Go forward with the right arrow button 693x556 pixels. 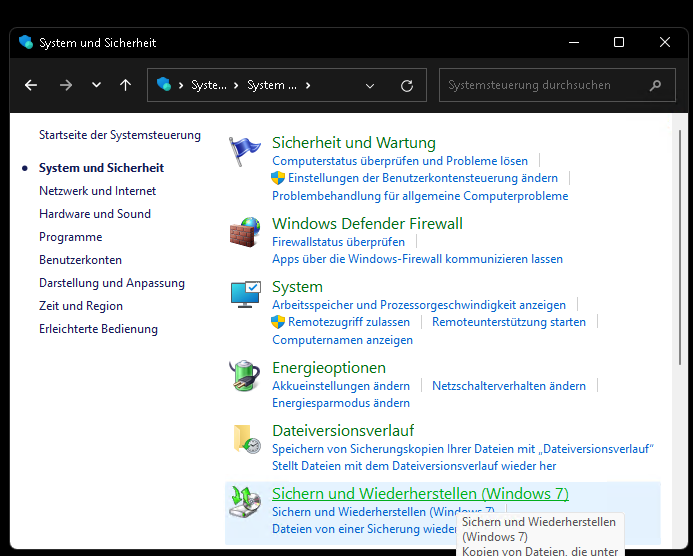pyautogui.click(x=66, y=85)
